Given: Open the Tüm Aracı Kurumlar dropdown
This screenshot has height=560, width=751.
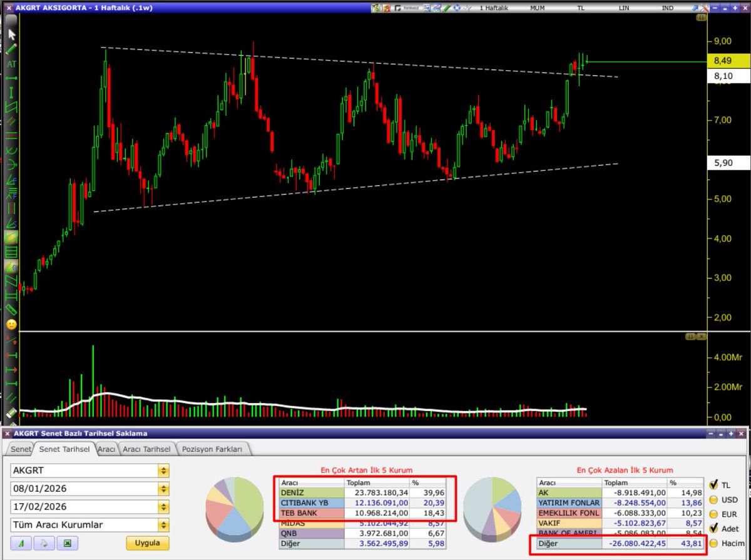Looking at the screenshot, I should (163, 525).
